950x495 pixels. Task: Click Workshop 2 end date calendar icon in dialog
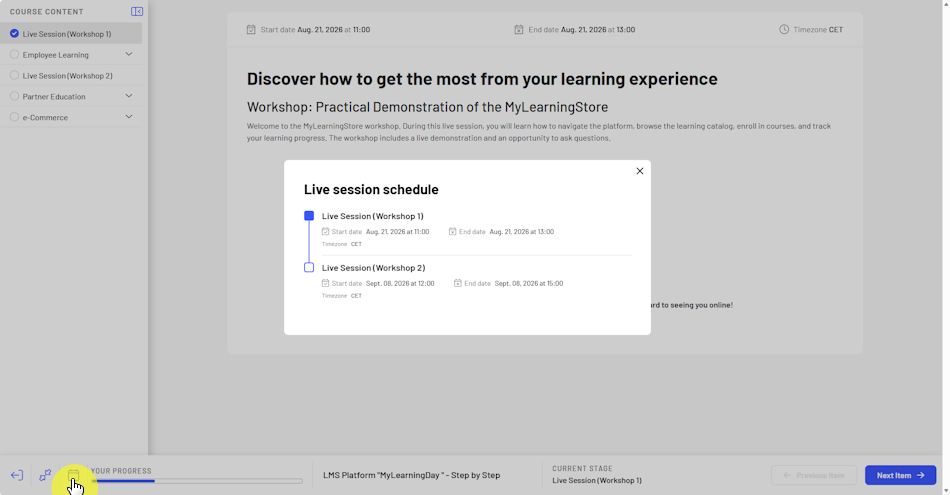[458, 283]
